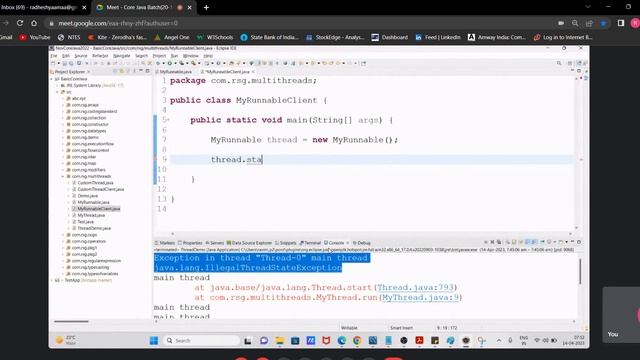Click the Eclipse Debug launch toolbar icon

[158, 63]
